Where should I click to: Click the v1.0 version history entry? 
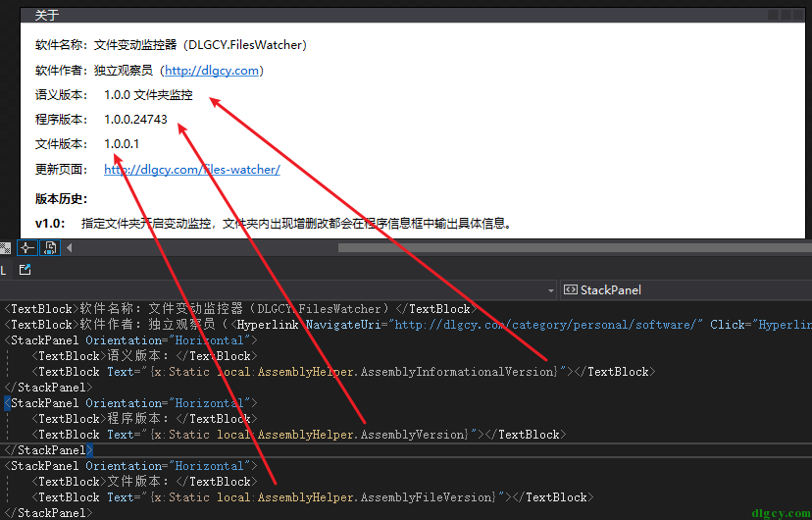[275, 224]
